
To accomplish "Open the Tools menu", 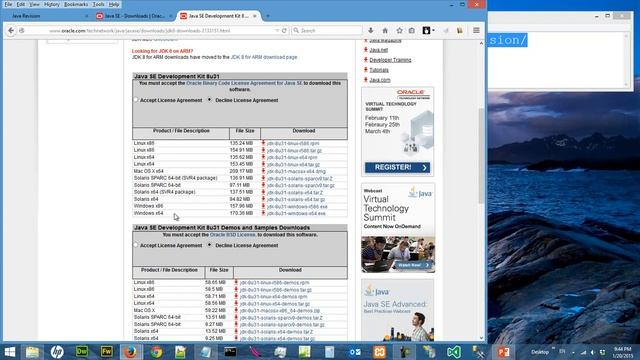I will coord(98,4).
